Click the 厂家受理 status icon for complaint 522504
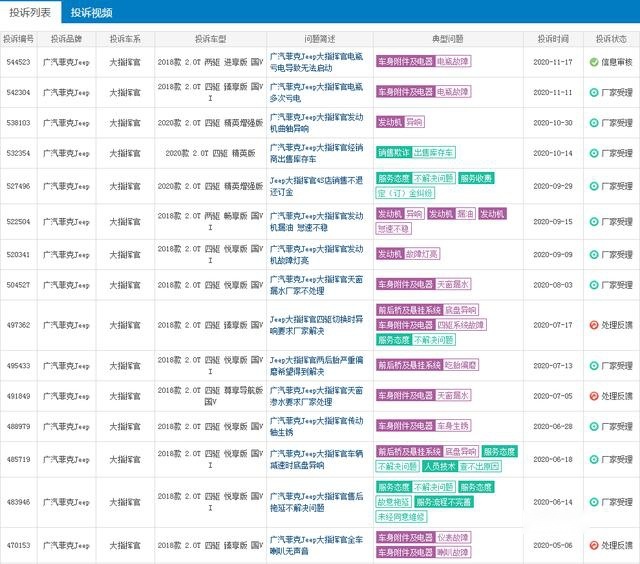640x564 pixels. (x=594, y=222)
